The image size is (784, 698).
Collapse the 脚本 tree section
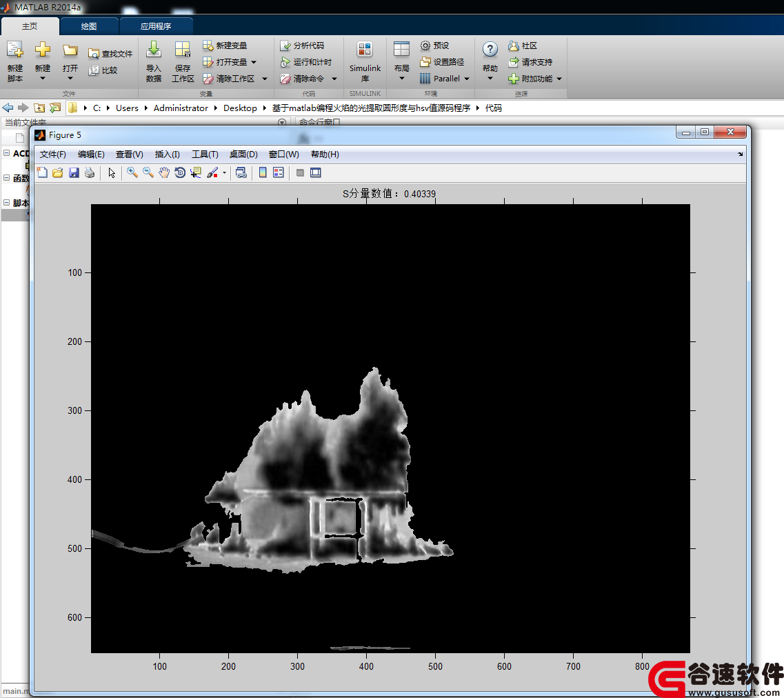pyautogui.click(x=6, y=203)
